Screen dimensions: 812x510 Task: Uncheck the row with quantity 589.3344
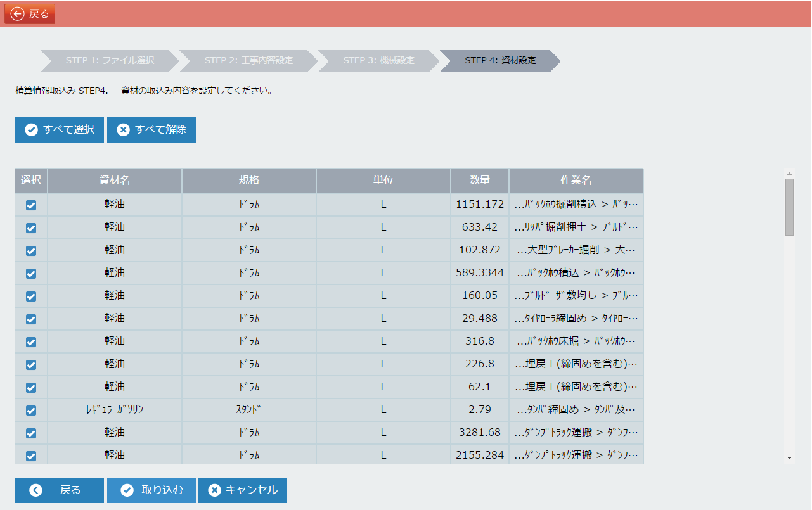click(31, 274)
